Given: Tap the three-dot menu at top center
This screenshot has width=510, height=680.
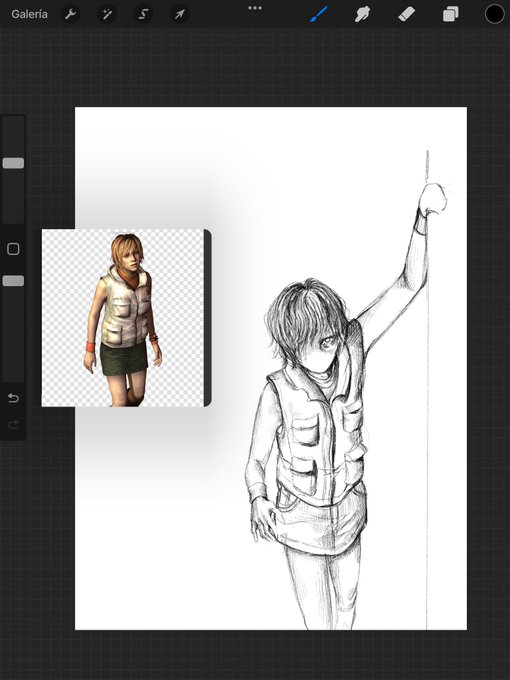Looking at the screenshot, I should [x=255, y=8].
